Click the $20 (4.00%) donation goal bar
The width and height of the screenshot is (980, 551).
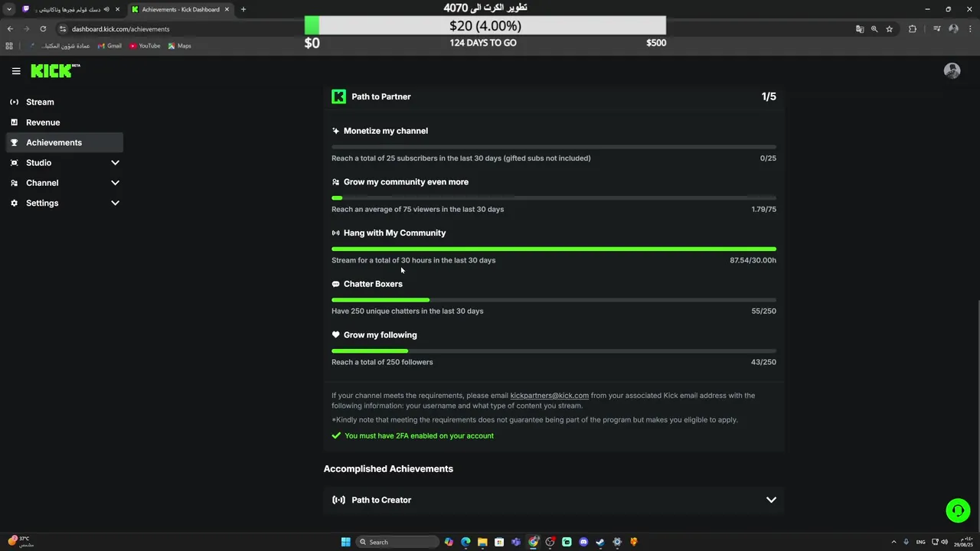[x=485, y=25]
